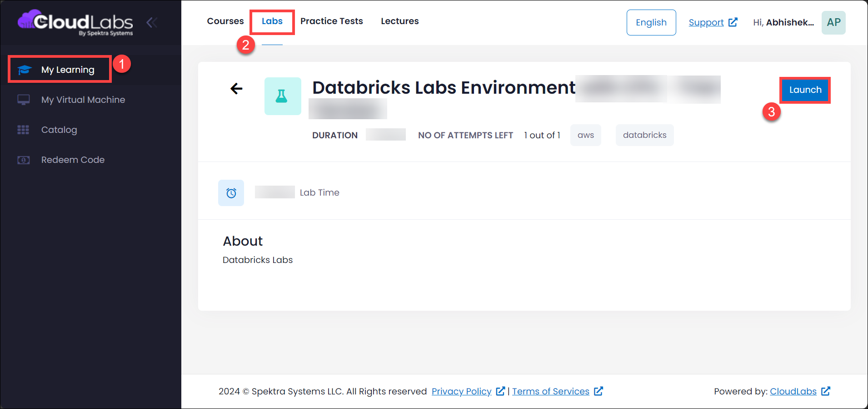Click the voucher icon beside Redeem Code
The image size is (868, 409).
coord(23,160)
